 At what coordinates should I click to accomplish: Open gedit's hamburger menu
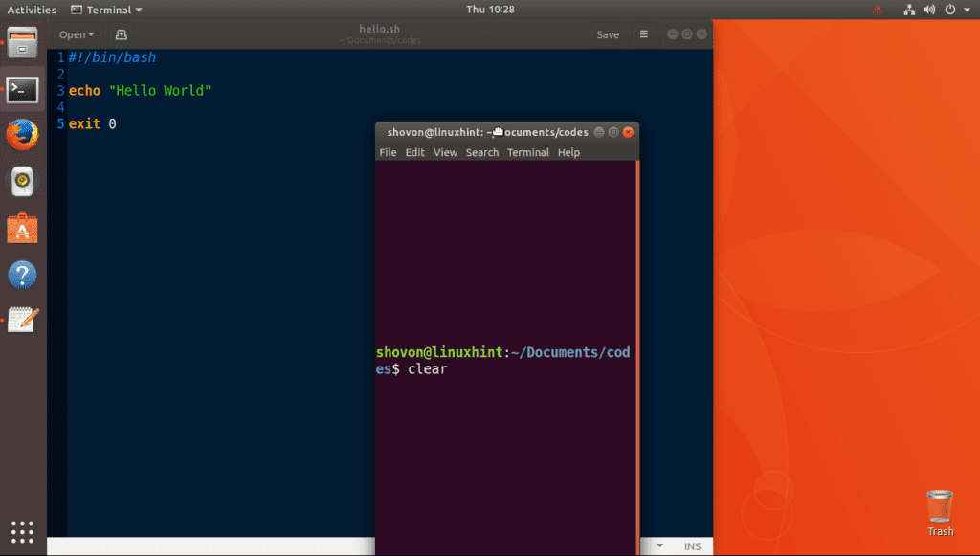tap(643, 33)
